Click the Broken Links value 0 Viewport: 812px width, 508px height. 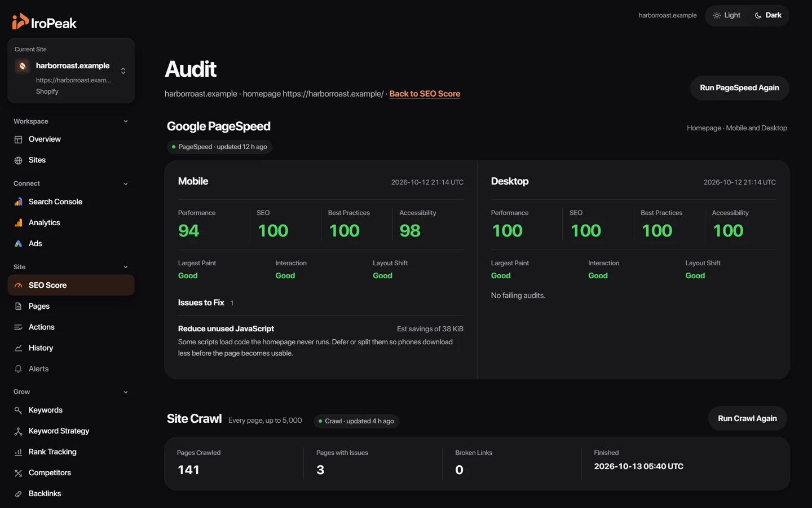[459, 470]
